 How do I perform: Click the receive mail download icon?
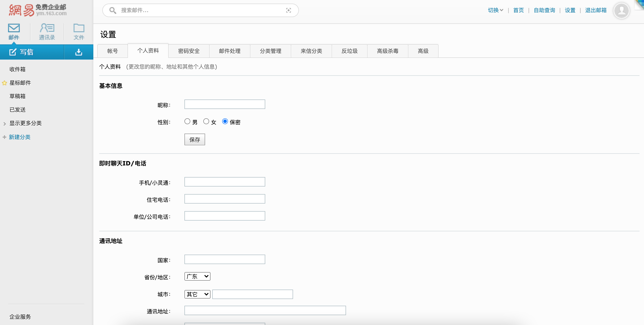79,52
